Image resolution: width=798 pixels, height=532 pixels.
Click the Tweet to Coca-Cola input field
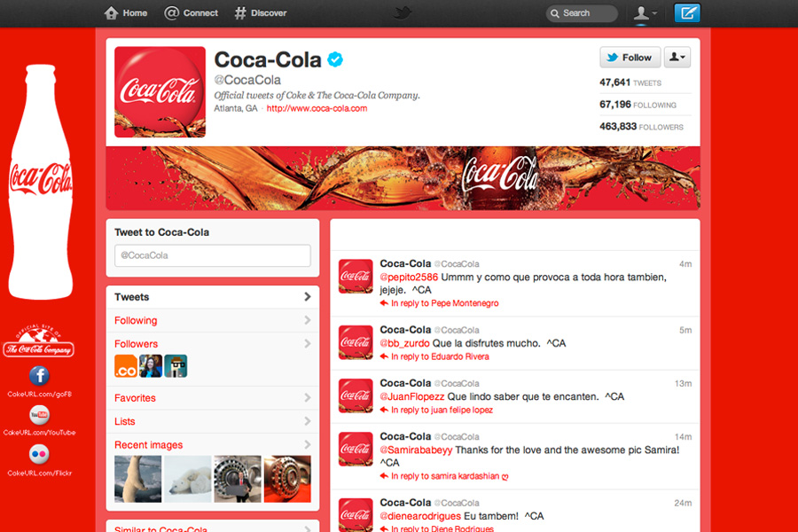(212, 255)
